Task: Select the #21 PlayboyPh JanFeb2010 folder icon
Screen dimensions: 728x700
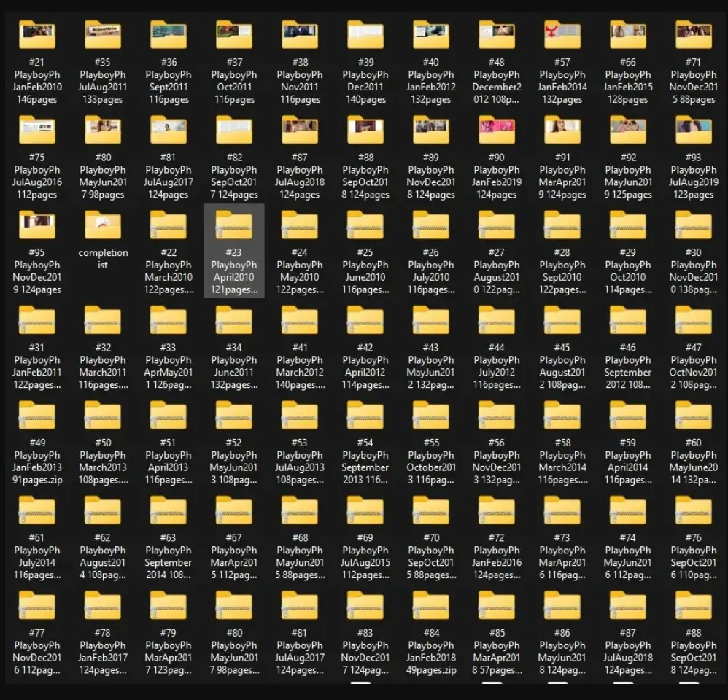Action: (x=36, y=35)
